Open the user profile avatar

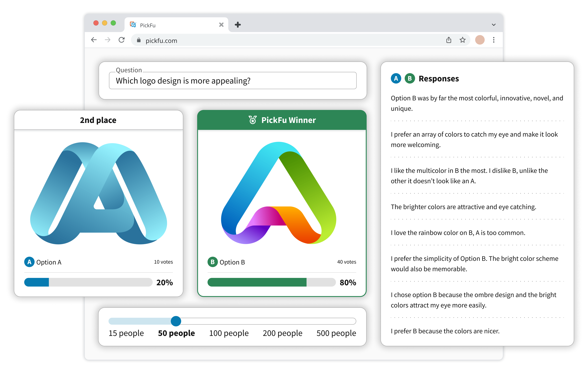coord(480,40)
